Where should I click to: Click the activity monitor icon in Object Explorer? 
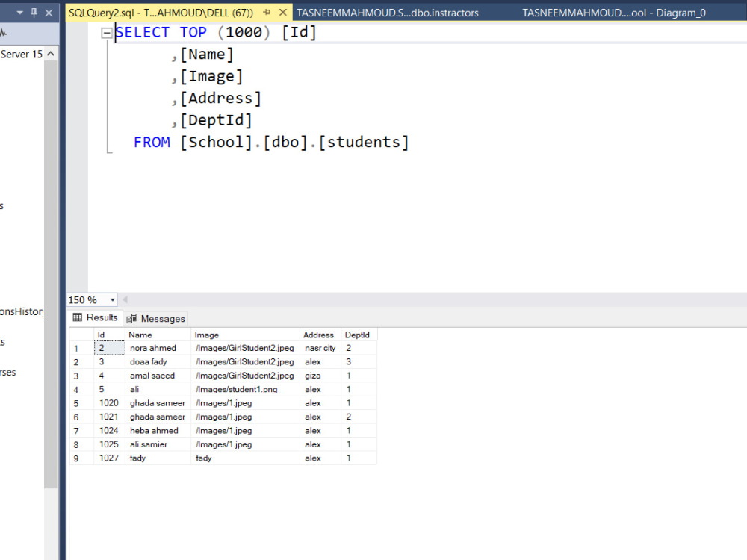pos(3,33)
